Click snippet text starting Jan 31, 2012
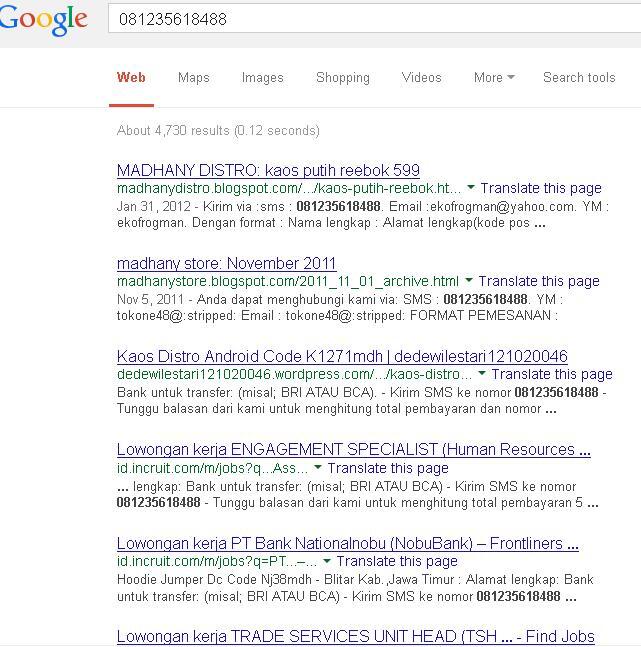 pyautogui.click(x=363, y=215)
